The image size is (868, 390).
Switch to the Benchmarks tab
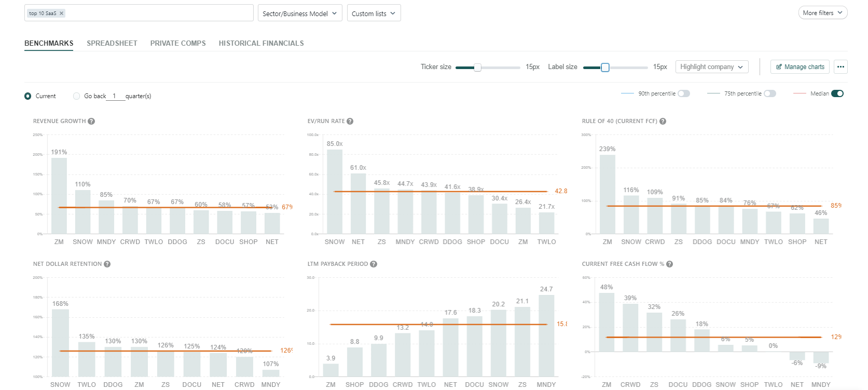[x=49, y=43]
